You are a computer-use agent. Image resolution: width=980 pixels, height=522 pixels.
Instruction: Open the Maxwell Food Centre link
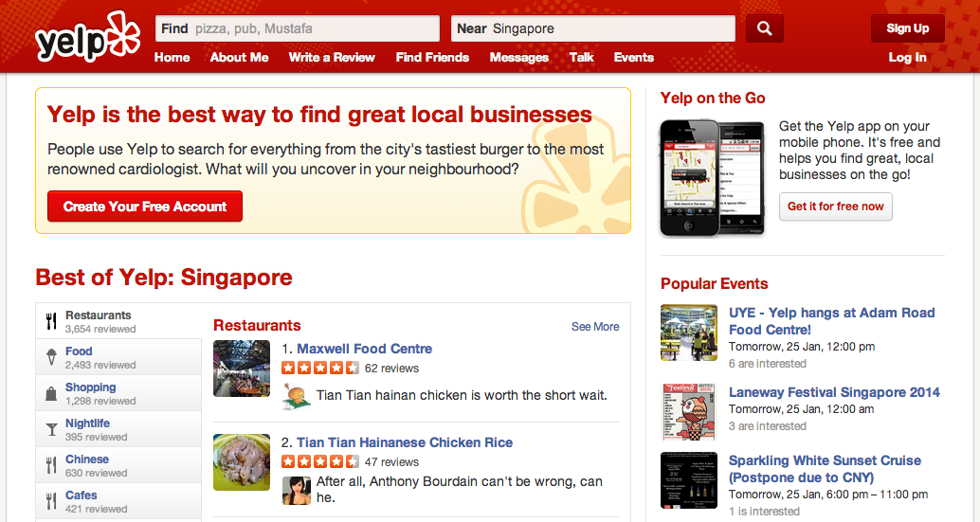pos(364,349)
